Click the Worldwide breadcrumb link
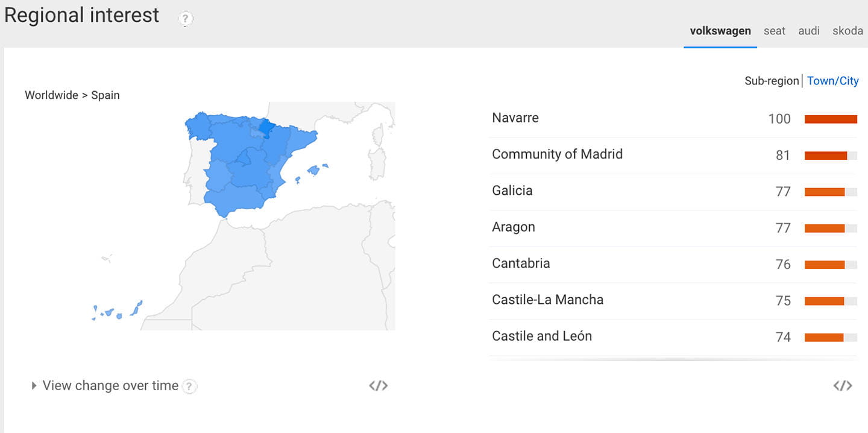 [x=51, y=95]
